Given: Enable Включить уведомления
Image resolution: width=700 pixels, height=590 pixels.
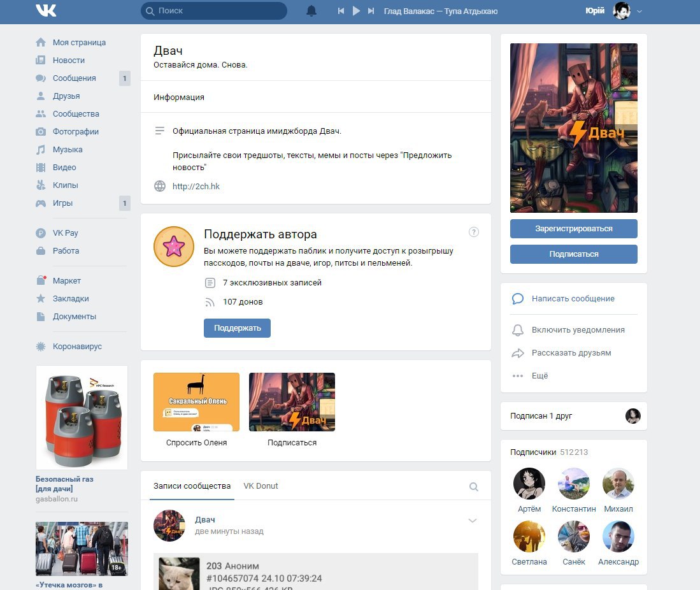Looking at the screenshot, I should [578, 330].
